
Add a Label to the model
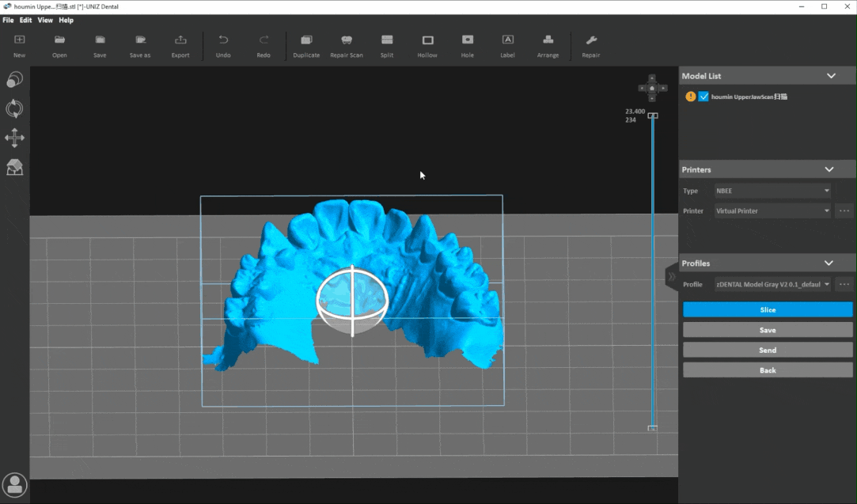coord(507,40)
